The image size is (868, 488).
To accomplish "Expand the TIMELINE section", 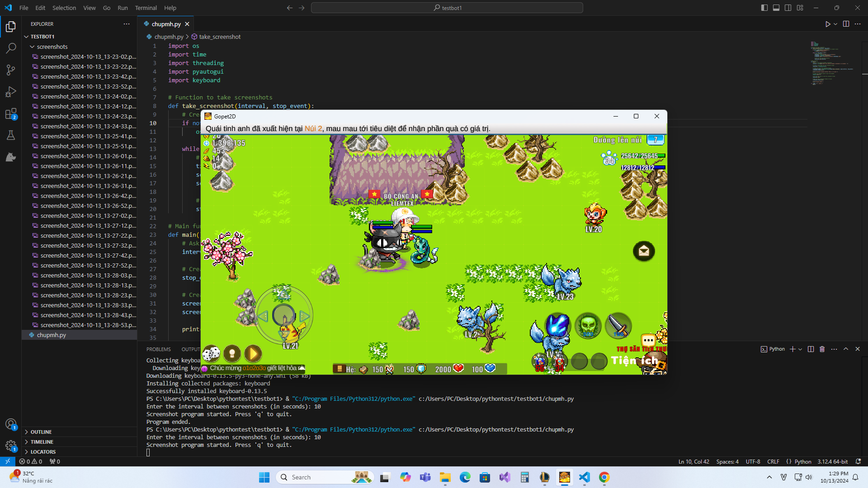I will click(x=42, y=442).
